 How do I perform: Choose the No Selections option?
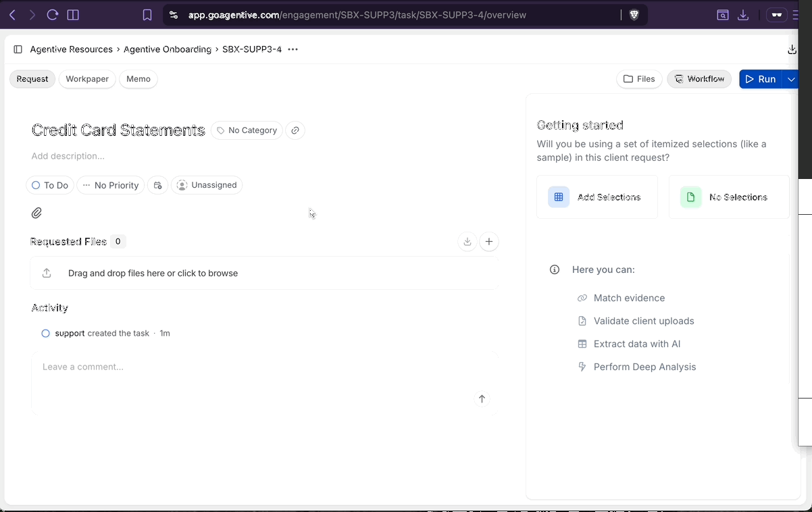click(x=729, y=197)
